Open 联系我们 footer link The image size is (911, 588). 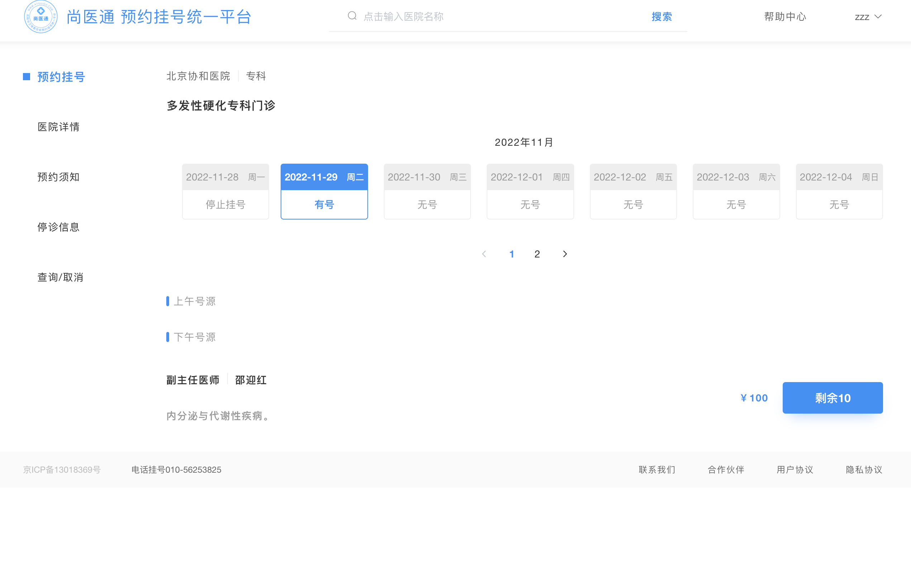click(x=657, y=469)
